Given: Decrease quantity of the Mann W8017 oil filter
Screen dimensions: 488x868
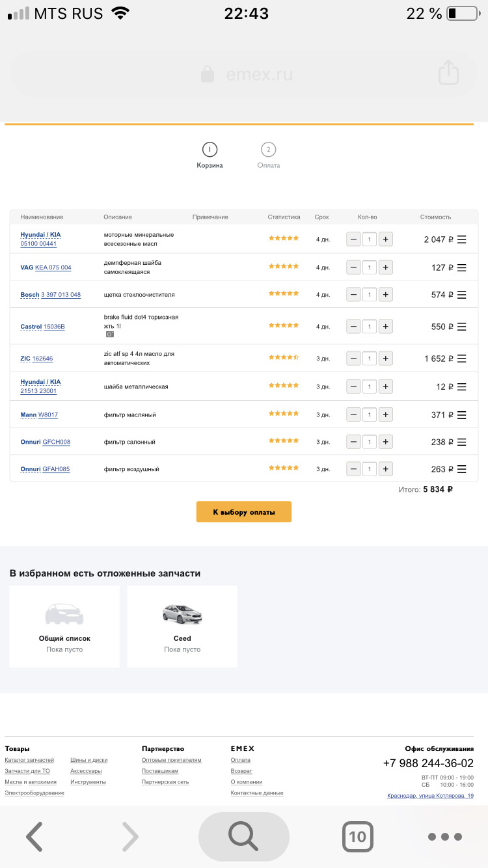Looking at the screenshot, I should pos(353,414).
